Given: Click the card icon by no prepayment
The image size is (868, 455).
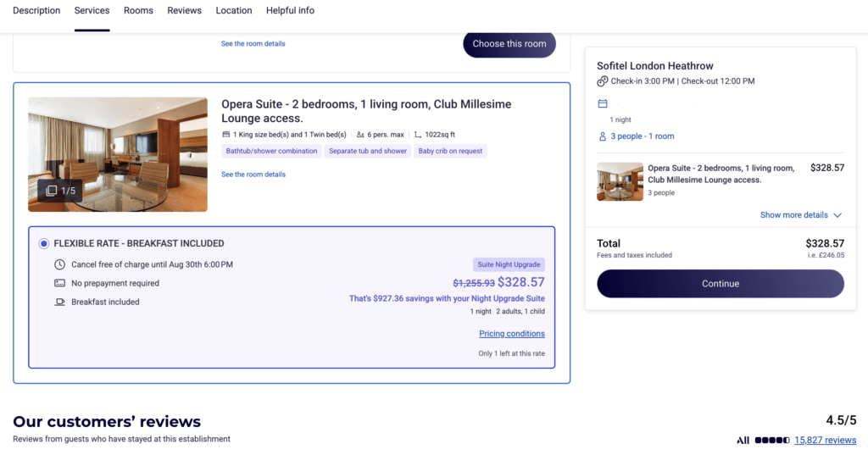Looking at the screenshot, I should [59, 283].
